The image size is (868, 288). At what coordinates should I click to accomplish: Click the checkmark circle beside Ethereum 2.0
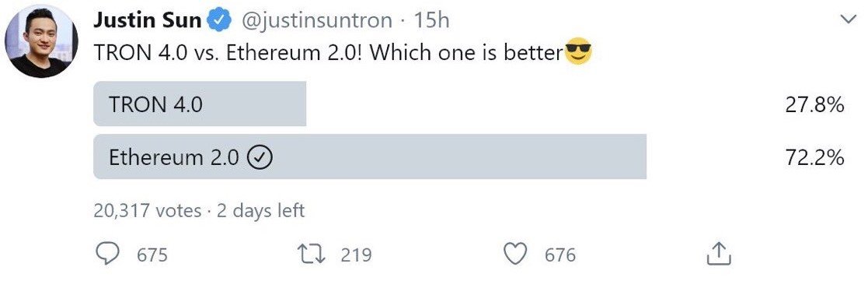click(259, 158)
